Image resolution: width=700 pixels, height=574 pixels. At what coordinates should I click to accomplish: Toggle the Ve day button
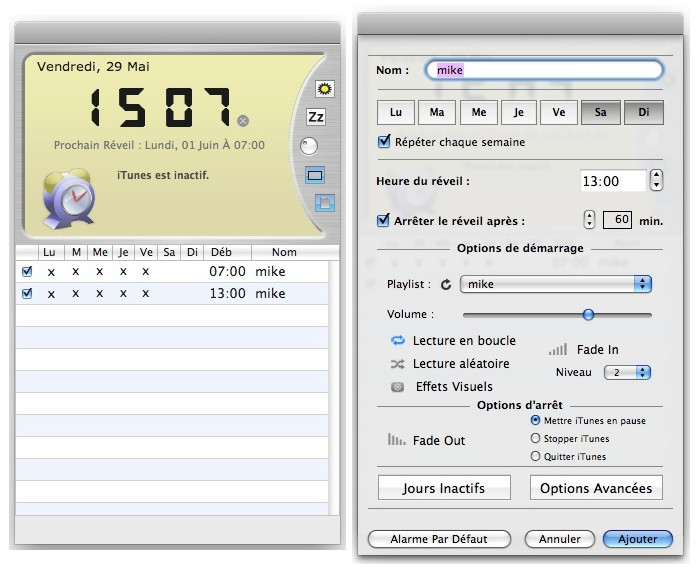(x=558, y=112)
